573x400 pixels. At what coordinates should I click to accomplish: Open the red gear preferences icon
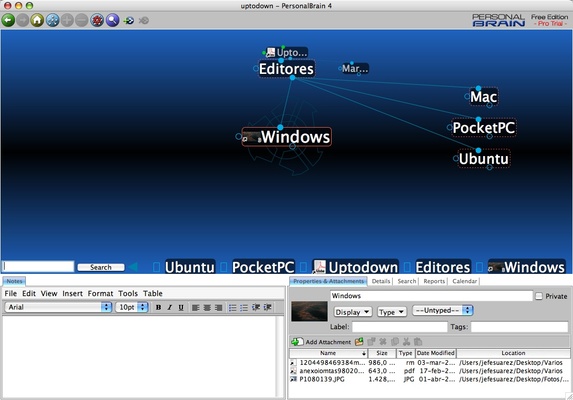pos(97,20)
